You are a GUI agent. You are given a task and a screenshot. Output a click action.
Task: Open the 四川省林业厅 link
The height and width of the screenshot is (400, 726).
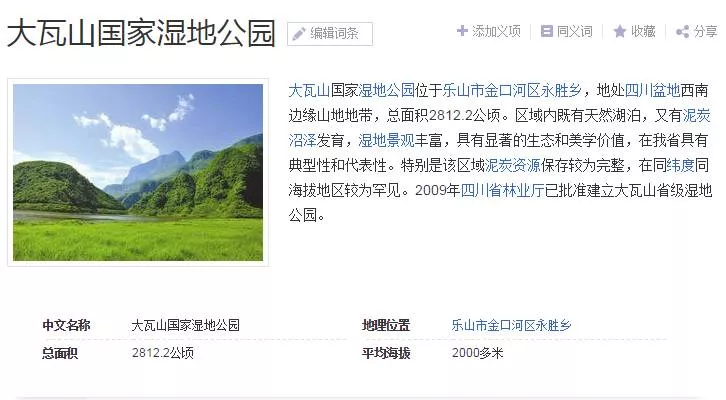tap(502, 190)
